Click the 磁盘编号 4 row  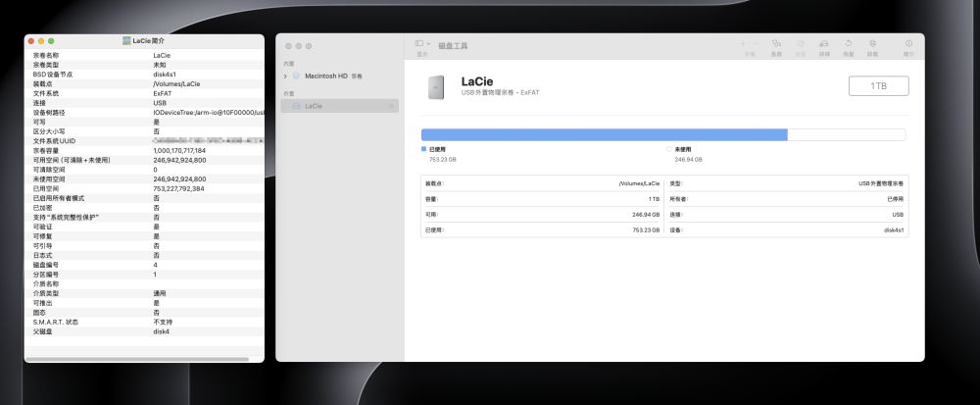[x=144, y=265]
